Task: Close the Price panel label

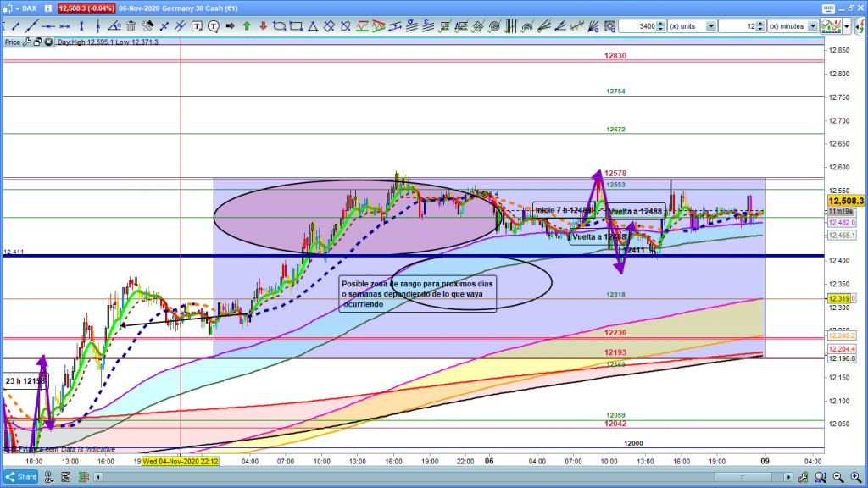Action: 47,42
